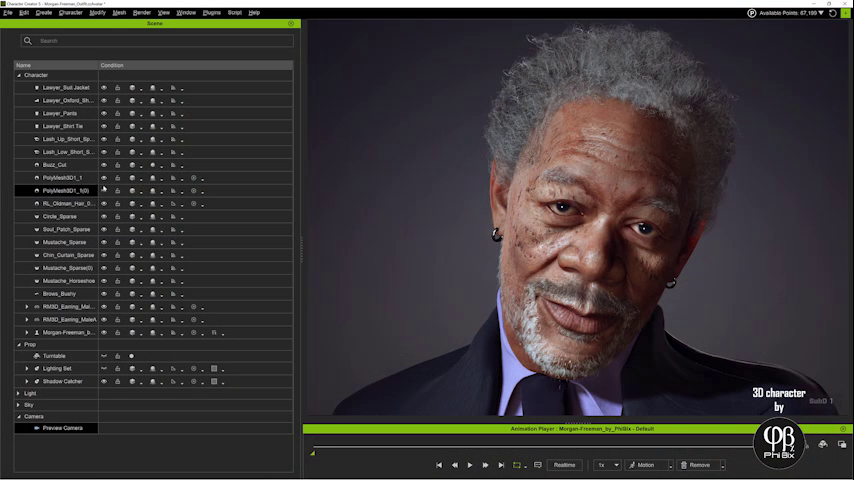
Task: Hide the Brows_Bushy item
Action: point(103,294)
